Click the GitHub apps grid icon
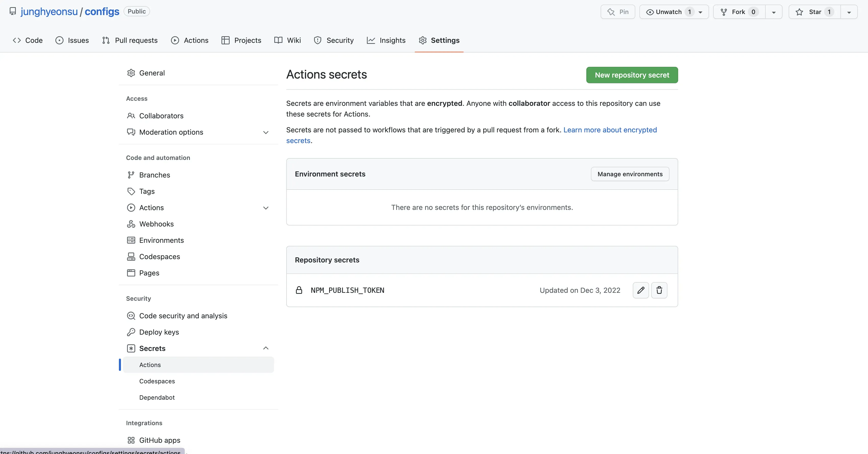868x454 pixels. pyautogui.click(x=131, y=440)
